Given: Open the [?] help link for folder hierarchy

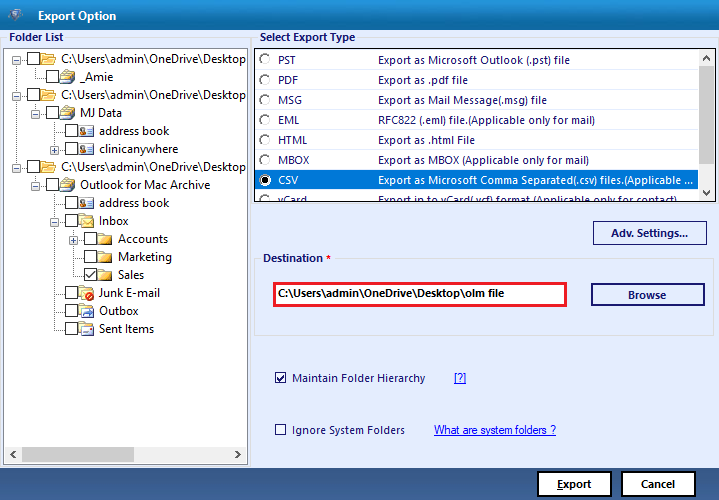Looking at the screenshot, I should pos(460,378).
